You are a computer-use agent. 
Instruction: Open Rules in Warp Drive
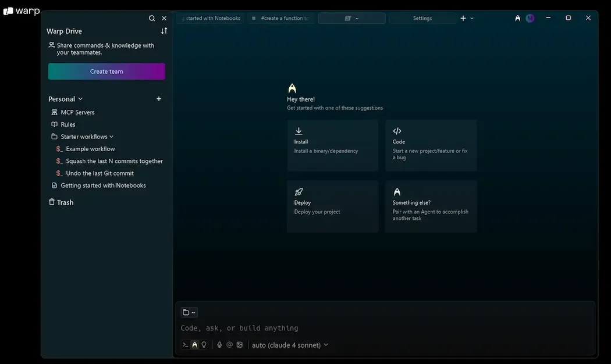click(68, 124)
